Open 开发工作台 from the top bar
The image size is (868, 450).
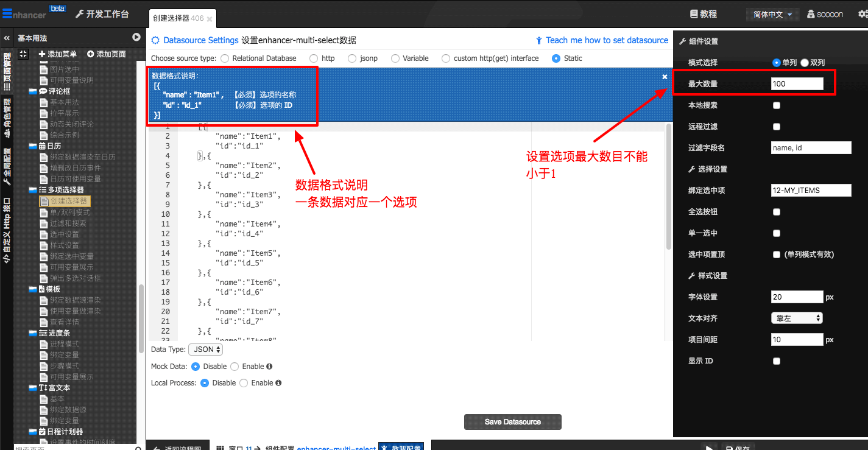pos(102,14)
